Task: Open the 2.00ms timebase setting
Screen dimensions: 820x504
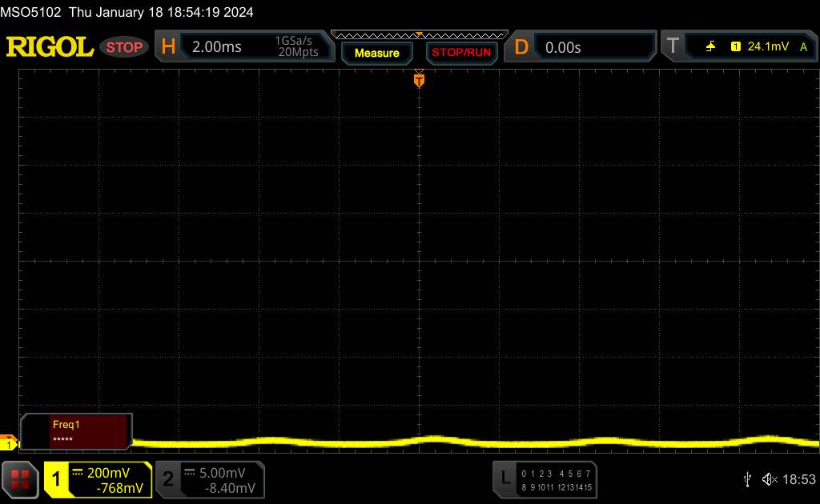Action: [217, 47]
